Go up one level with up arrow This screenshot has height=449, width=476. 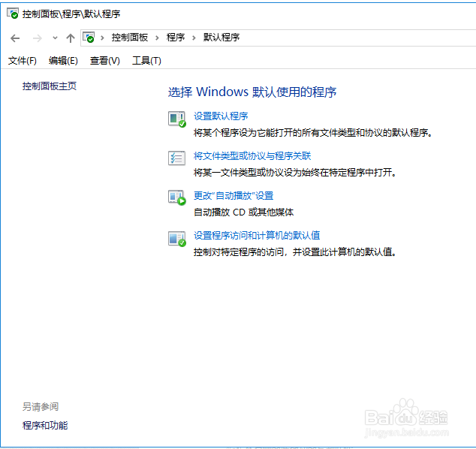click(71, 38)
